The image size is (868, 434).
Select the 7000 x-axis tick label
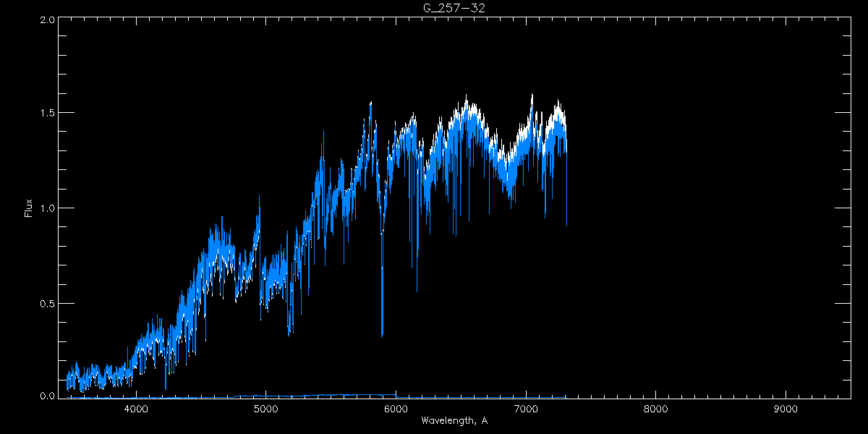pyautogui.click(x=526, y=409)
